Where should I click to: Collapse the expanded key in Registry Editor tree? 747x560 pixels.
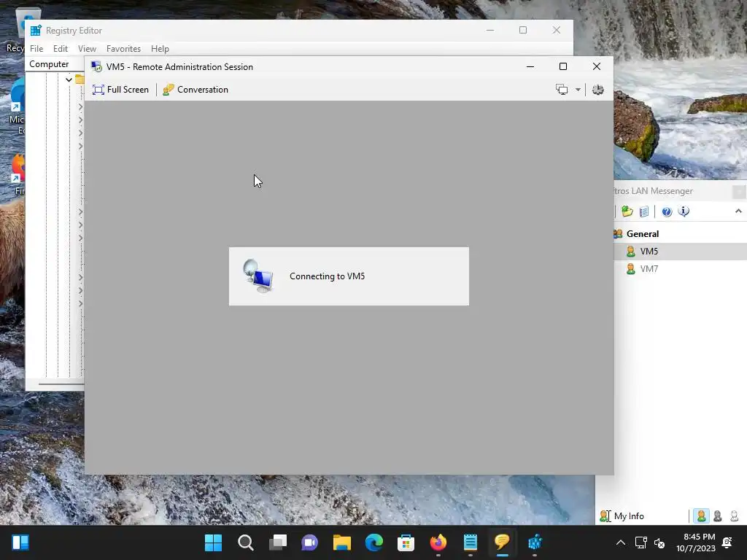(69, 79)
